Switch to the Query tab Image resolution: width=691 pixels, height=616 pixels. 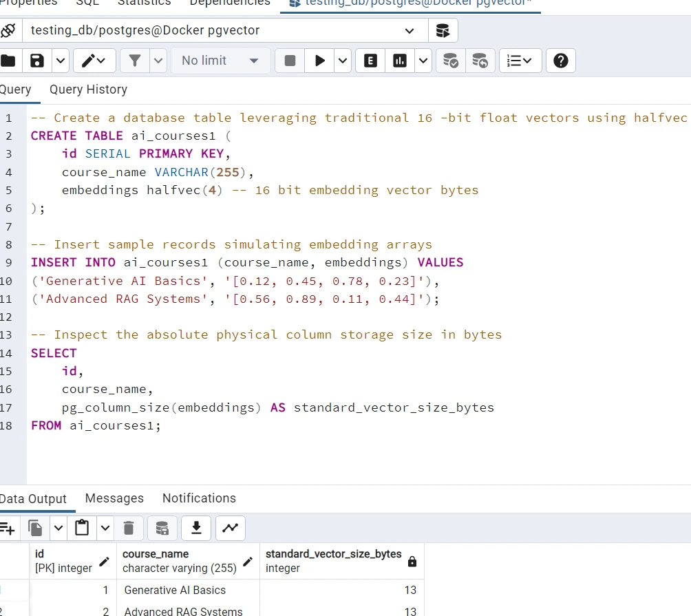pyautogui.click(x=17, y=89)
